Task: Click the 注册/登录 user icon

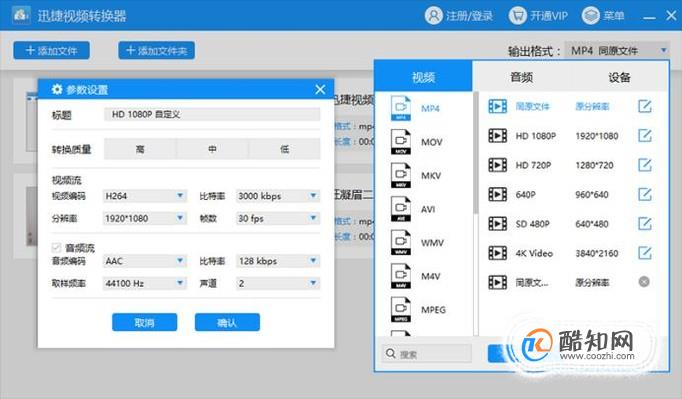Action: pyautogui.click(x=433, y=16)
